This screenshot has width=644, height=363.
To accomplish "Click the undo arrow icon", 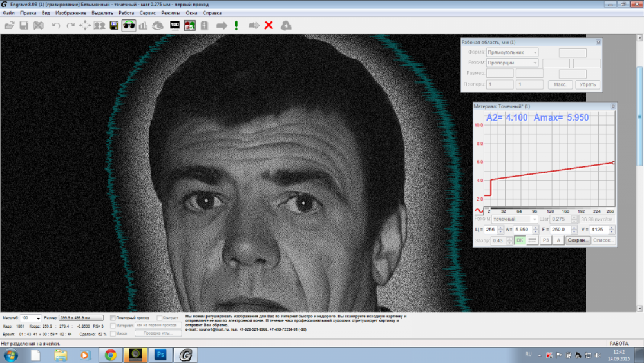I will click(x=56, y=25).
